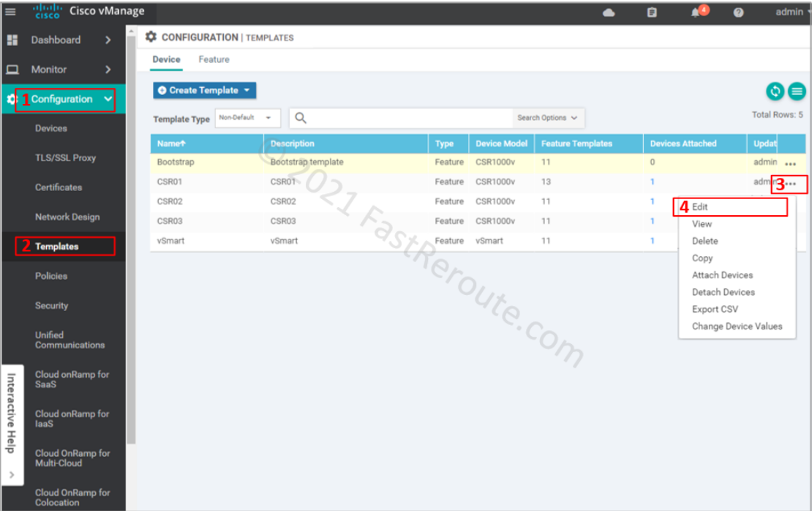The image size is (812, 511).
Task: Expand the admin user menu
Action: click(x=792, y=11)
